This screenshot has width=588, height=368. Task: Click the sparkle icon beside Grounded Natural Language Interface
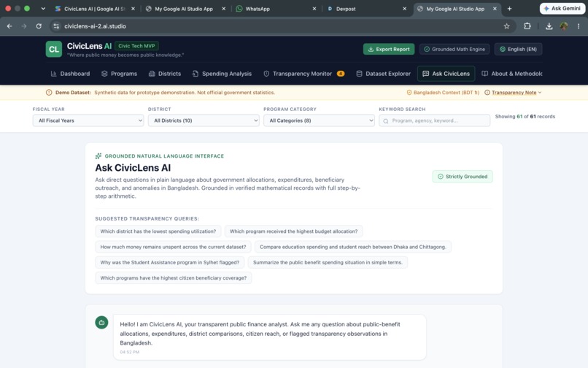(98, 156)
